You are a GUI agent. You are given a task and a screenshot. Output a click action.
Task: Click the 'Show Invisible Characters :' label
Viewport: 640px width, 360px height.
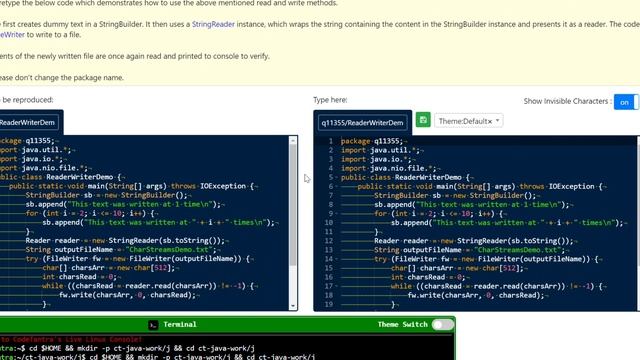567,101
